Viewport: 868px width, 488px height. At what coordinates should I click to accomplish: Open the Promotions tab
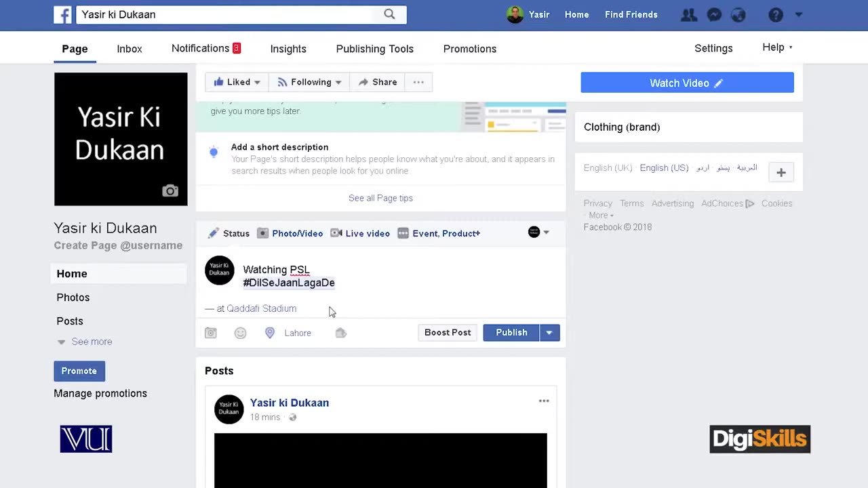tap(470, 49)
